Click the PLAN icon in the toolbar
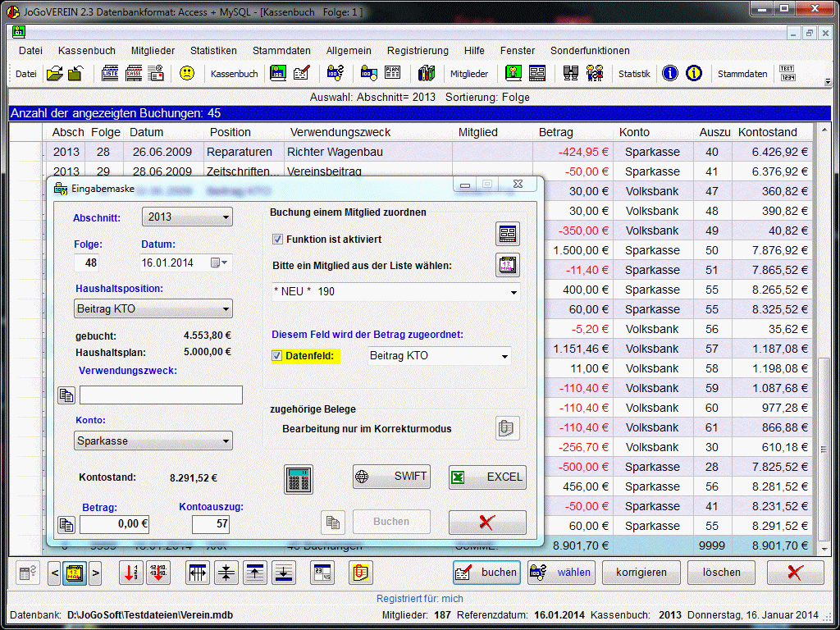 (393, 73)
